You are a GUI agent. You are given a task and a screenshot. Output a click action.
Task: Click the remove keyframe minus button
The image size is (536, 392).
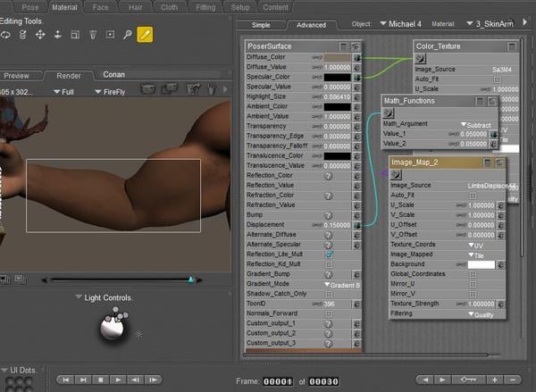pyautogui.click(x=513, y=379)
